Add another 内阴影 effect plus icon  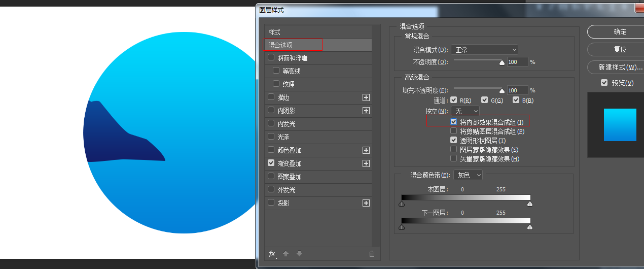point(366,111)
